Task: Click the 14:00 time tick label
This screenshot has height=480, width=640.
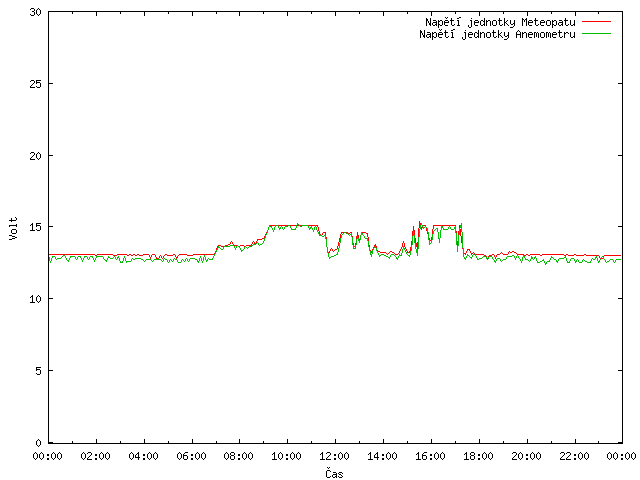Action: click(x=382, y=456)
